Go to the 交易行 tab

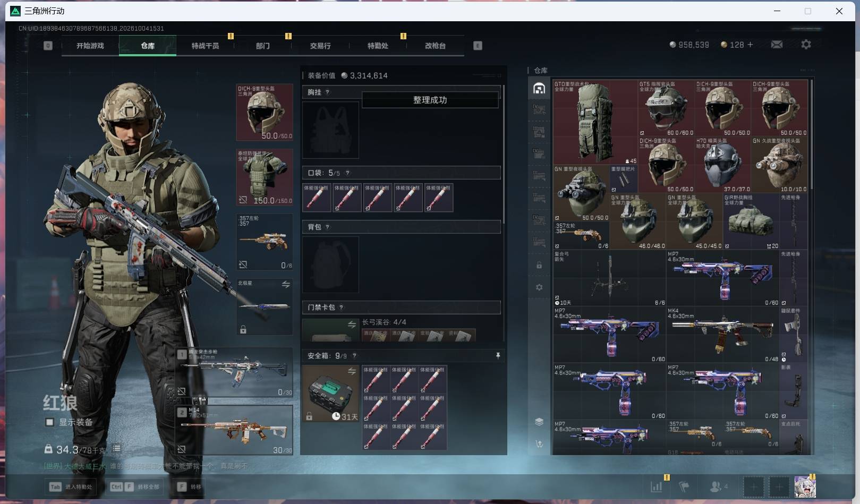[320, 46]
